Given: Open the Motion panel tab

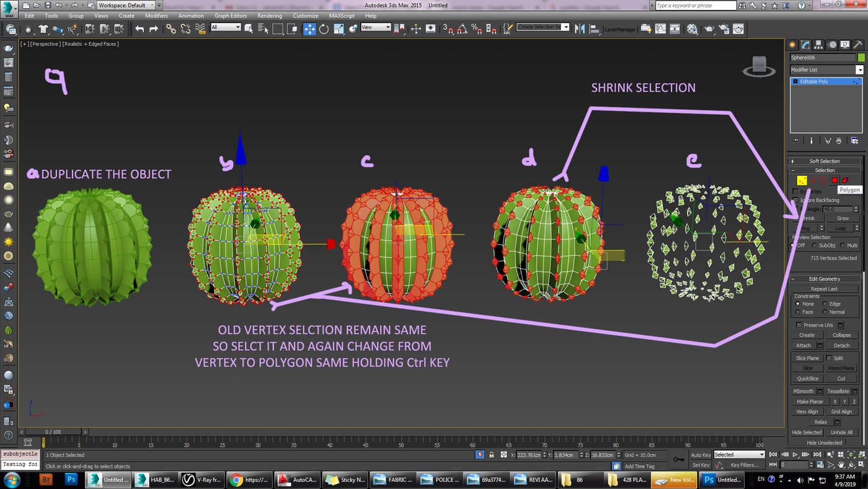Looking at the screenshot, I should click(832, 45).
